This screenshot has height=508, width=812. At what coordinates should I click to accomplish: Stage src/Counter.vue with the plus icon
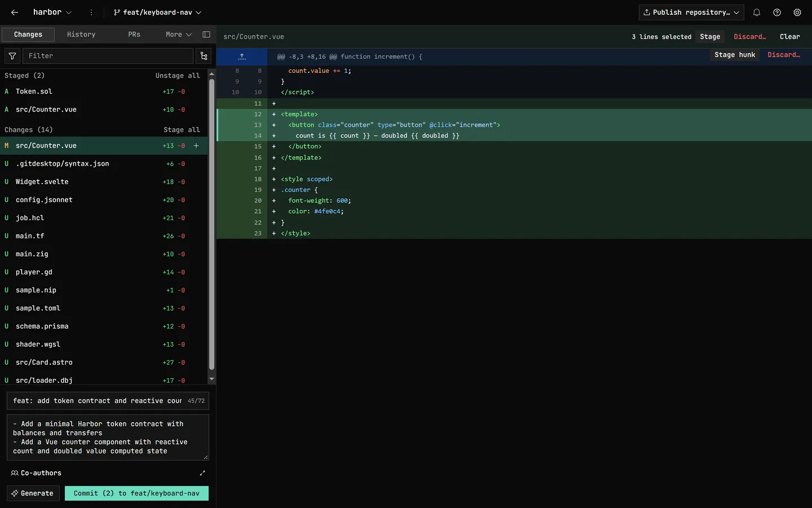[x=196, y=146]
